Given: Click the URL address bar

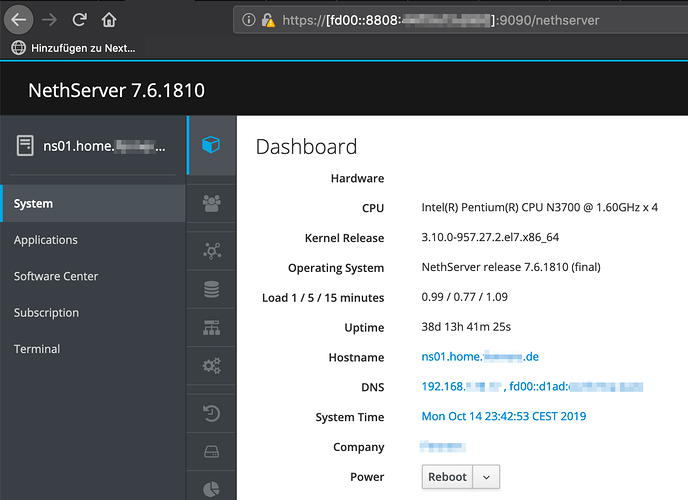Looking at the screenshot, I should point(461,20).
